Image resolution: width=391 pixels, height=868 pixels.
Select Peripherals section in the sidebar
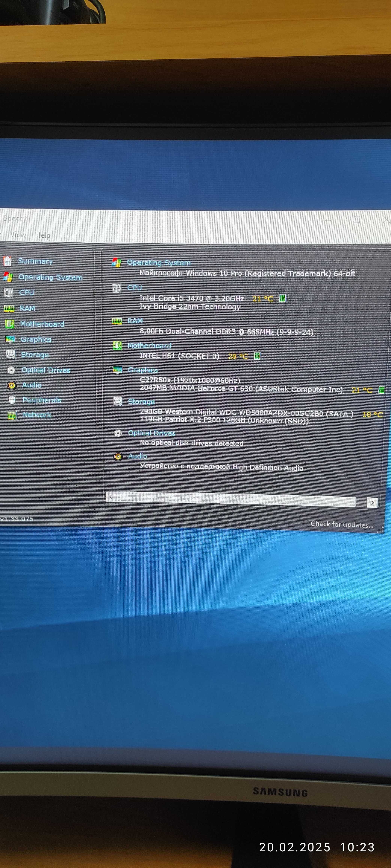(x=42, y=400)
